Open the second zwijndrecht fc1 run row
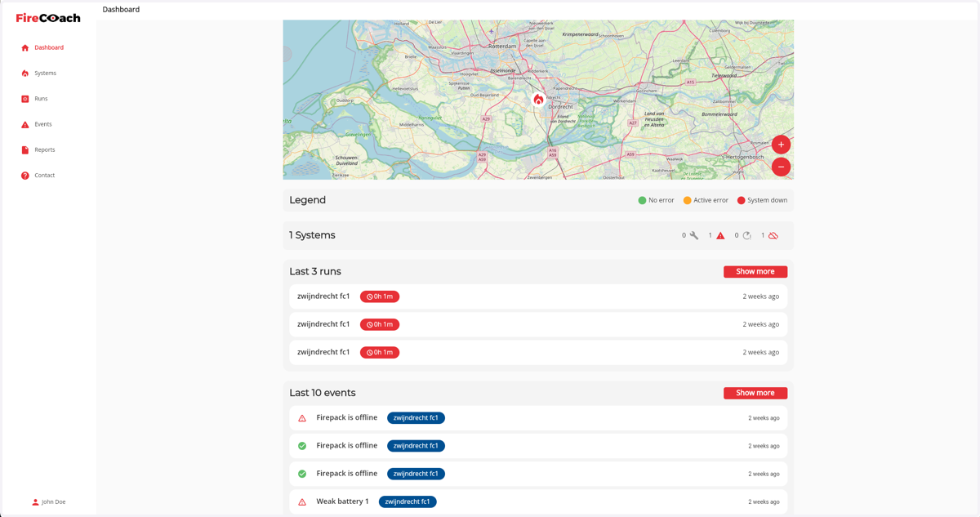Viewport: 980px width, 517px height. point(538,324)
